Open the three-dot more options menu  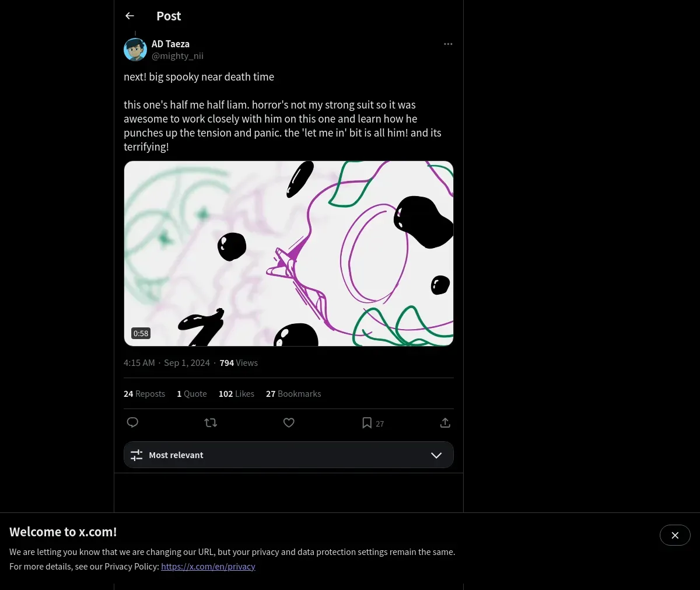(448, 44)
